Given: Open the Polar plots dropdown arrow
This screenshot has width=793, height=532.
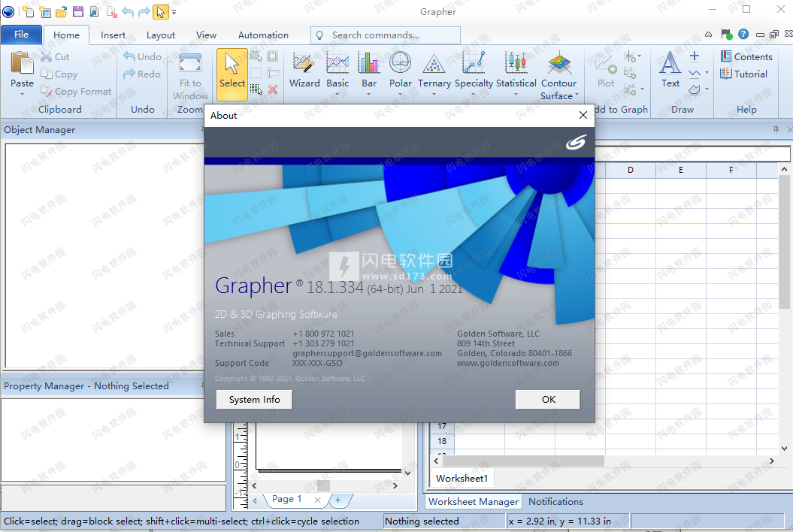Looking at the screenshot, I should coord(400,94).
